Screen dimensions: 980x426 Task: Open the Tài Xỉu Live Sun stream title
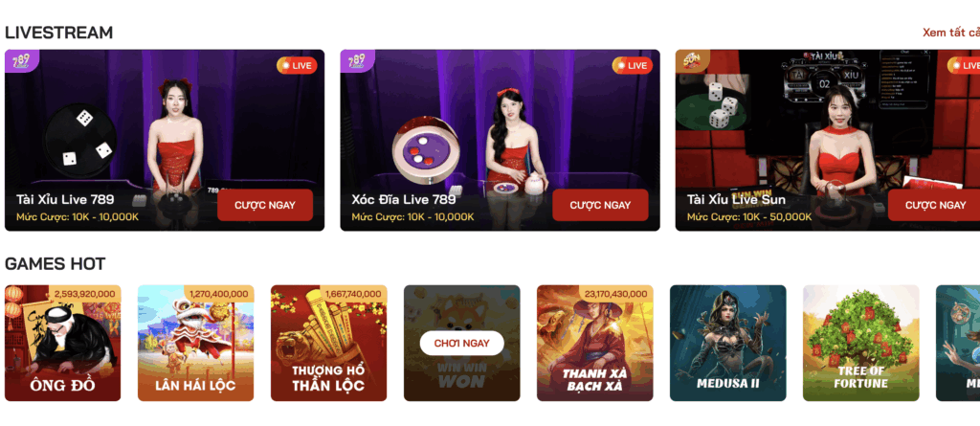736,199
